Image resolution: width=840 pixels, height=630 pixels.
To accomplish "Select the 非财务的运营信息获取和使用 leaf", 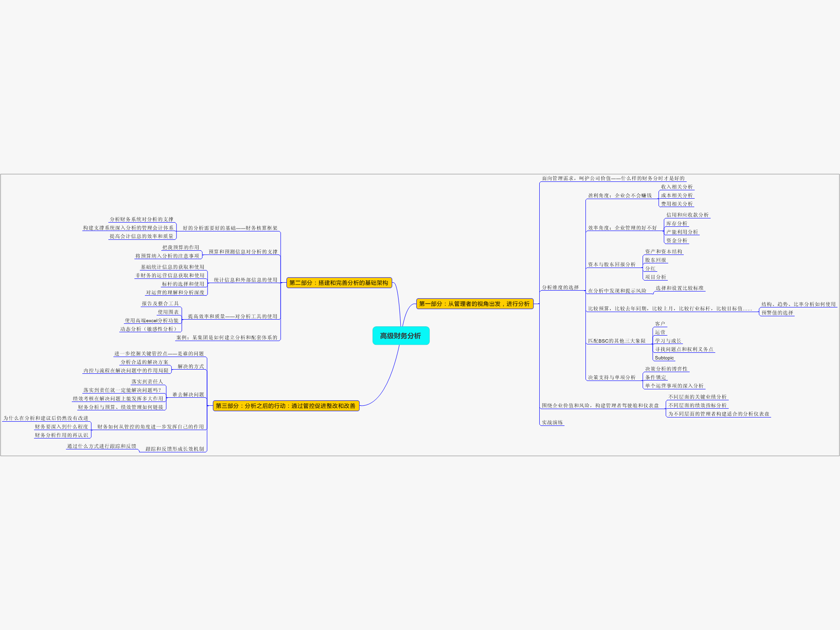I will pyautogui.click(x=170, y=276).
